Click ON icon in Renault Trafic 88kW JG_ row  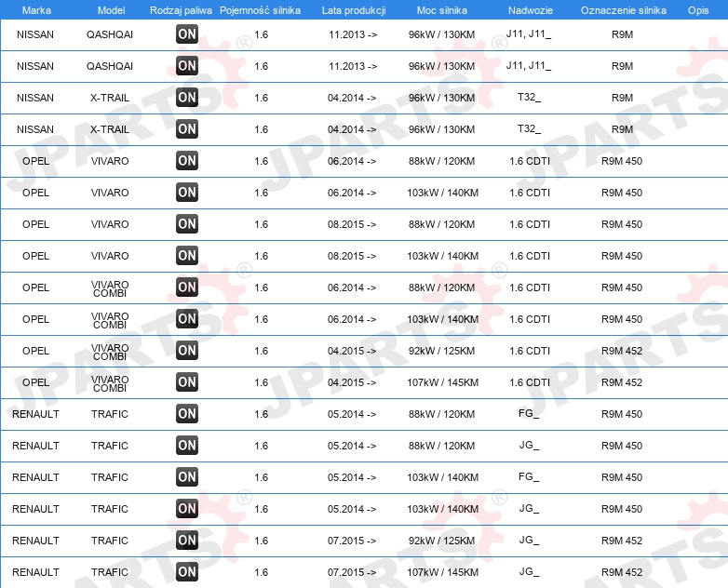click(187, 445)
